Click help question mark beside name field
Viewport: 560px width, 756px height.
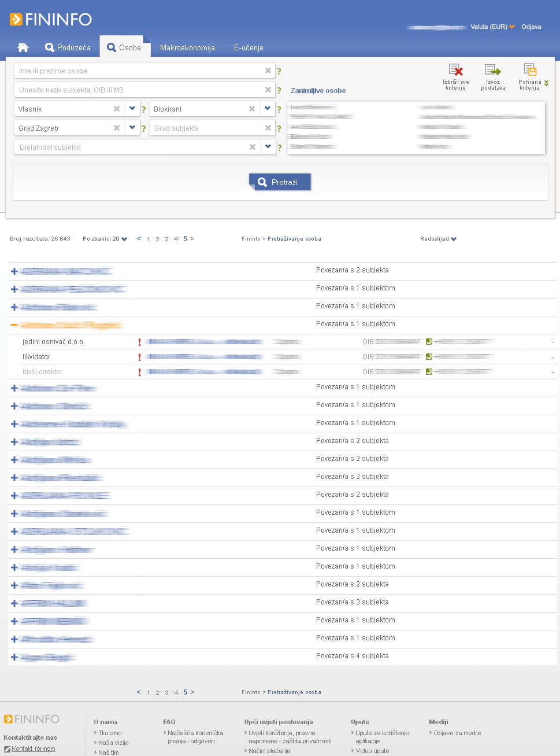tap(279, 72)
